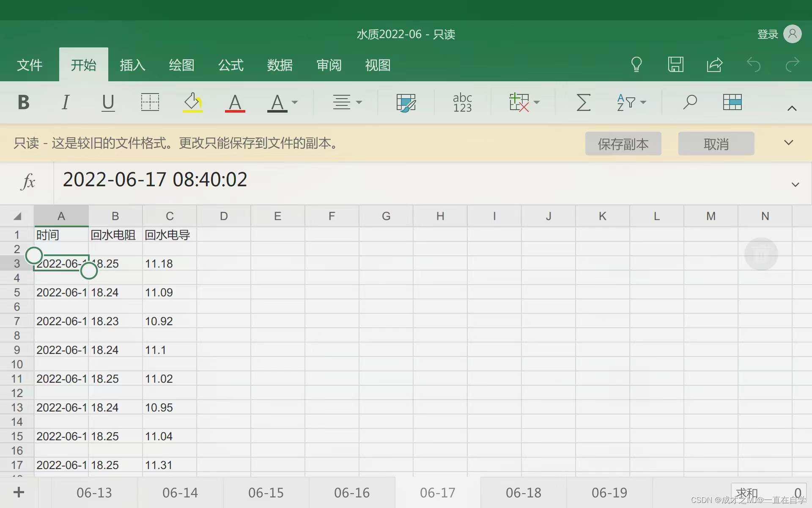This screenshot has width=812, height=508.
Task: Switch to the 数据 ribbon tab
Action: [280, 65]
